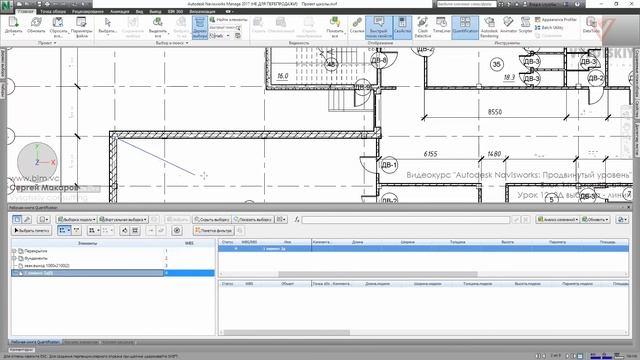Click the help search field in title bar
Image resolution: width=640 pixels, height=360 pixels.
pos(466,4)
